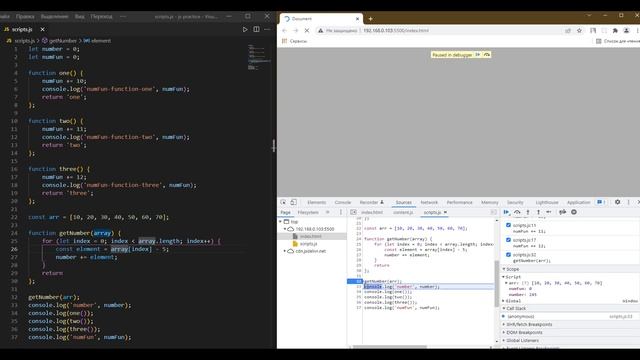Click VS Code minimap
This screenshot has height=360, width=640.
tap(259, 57)
